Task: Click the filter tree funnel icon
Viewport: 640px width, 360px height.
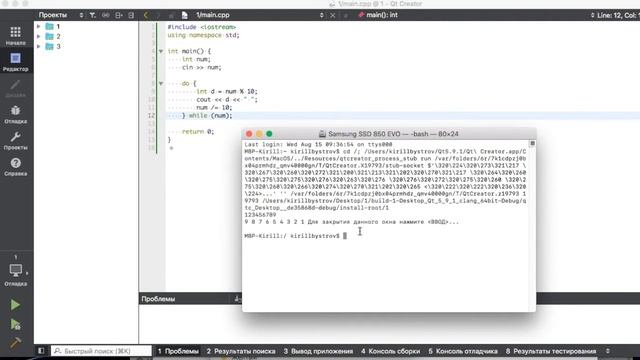Action: point(93,15)
